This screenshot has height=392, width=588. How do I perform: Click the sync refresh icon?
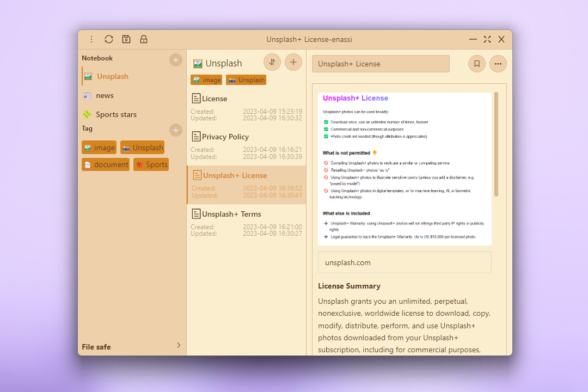coord(109,39)
